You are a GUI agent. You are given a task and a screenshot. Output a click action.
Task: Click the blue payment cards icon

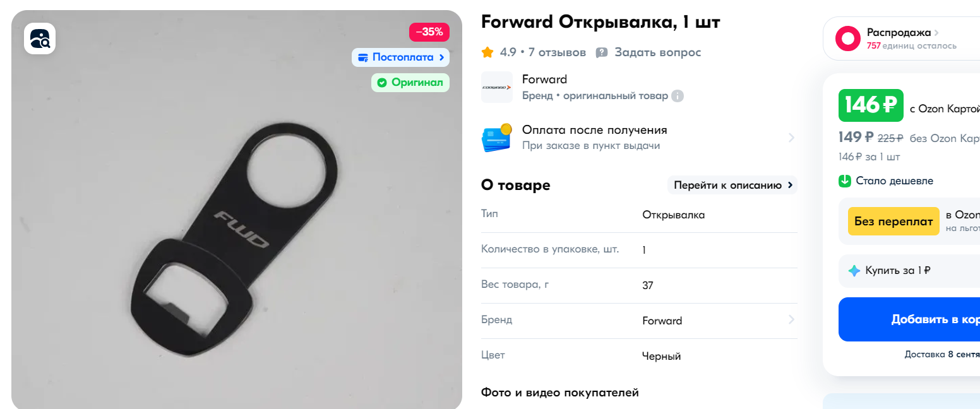point(496,138)
